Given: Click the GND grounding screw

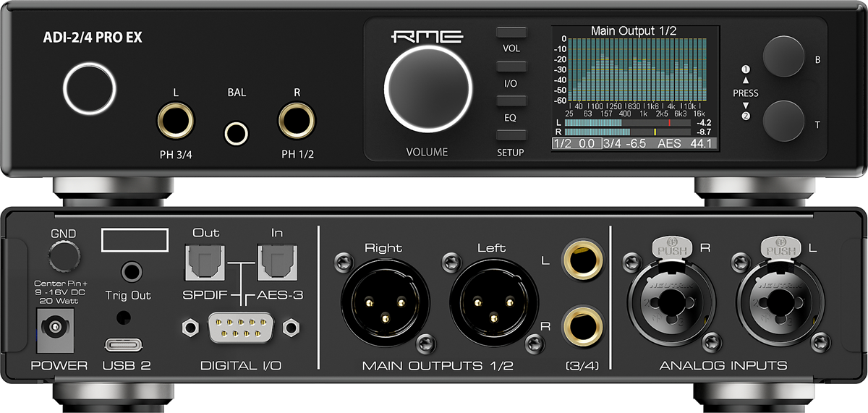Looking at the screenshot, I should [x=64, y=256].
